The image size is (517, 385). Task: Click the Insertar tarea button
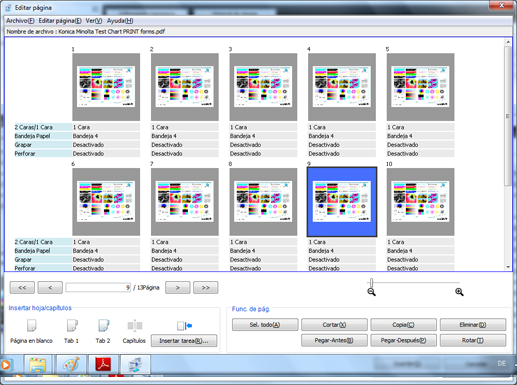coord(184,341)
